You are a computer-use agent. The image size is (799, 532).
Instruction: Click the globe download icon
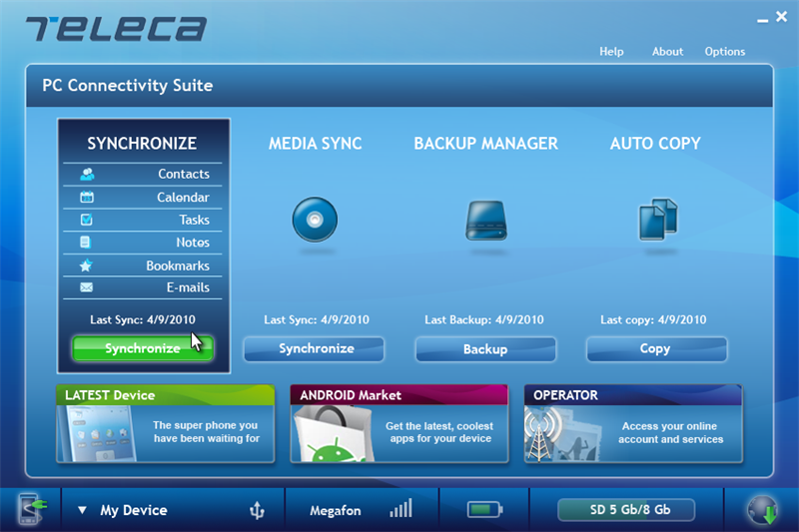[x=763, y=510]
